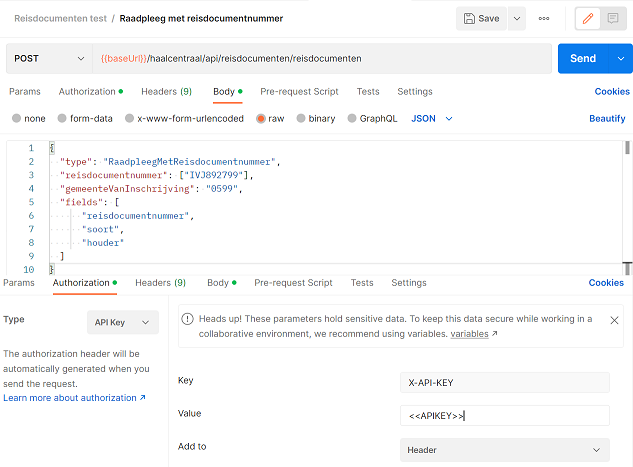633x467 pixels.
Task: Switch to the pencil edit mode icon
Action: pos(588,19)
